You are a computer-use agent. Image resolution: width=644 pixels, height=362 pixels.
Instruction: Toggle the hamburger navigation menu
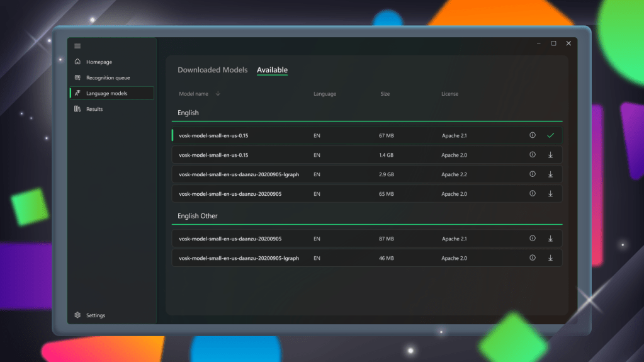click(x=77, y=46)
